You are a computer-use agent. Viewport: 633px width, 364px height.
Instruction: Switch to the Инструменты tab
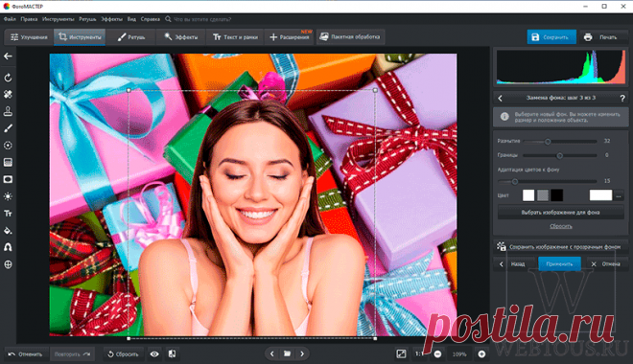pos(80,37)
